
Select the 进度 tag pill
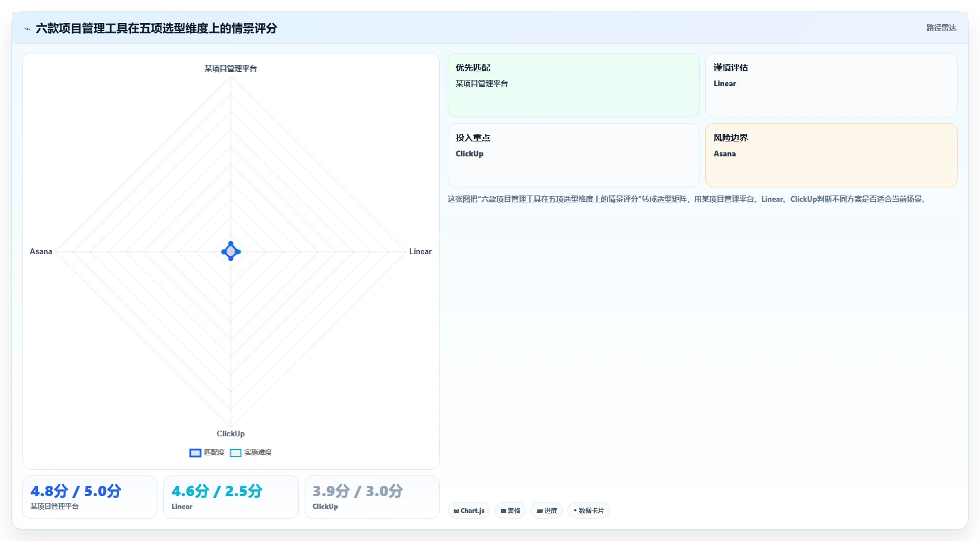547,511
